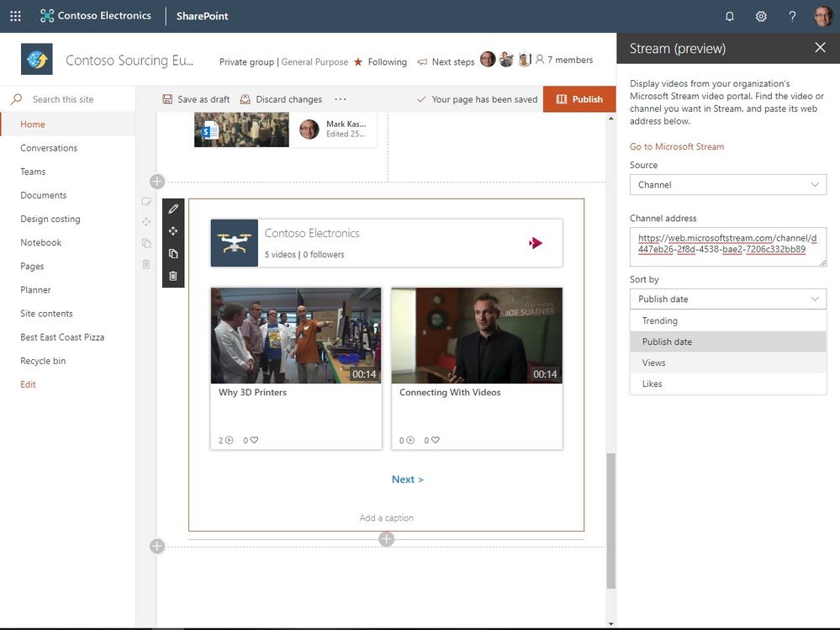Image resolution: width=840 pixels, height=630 pixels.
Task: Add a new web part below Stream web part
Action: click(386, 539)
